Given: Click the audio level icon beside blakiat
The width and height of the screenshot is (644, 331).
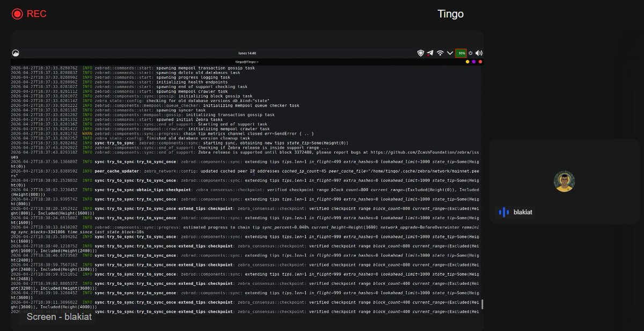Looking at the screenshot, I should (x=504, y=212).
